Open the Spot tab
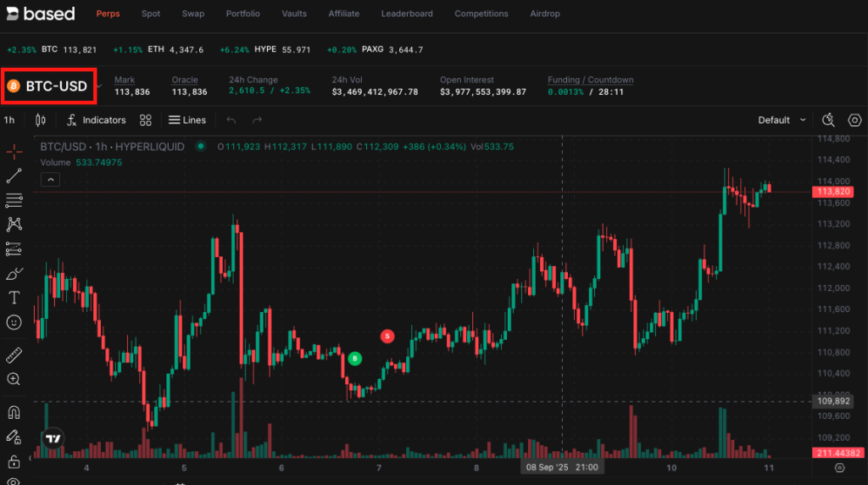The image size is (868, 485). 151,14
